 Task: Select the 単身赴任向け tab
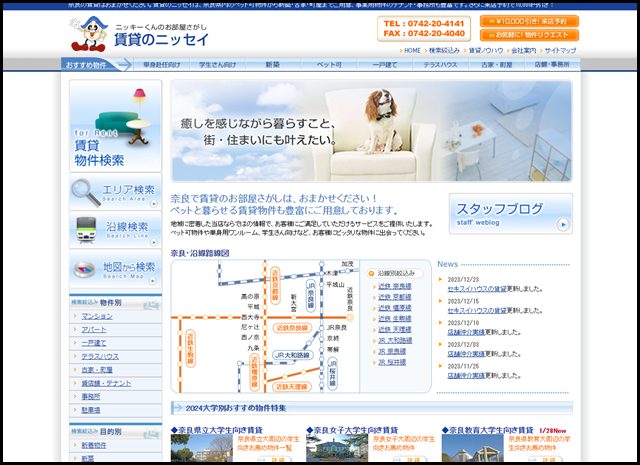pyautogui.click(x=162, y=65)
